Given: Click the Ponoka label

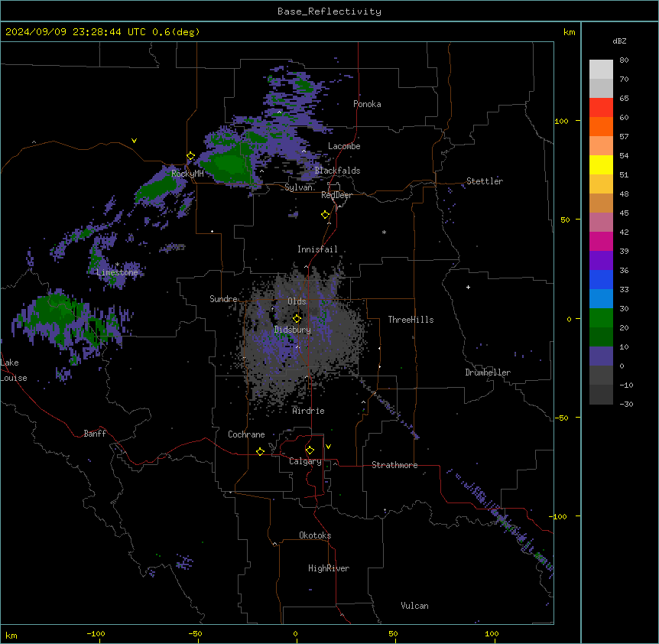Looking at the screenshot, I should click(x=367, y=104).
